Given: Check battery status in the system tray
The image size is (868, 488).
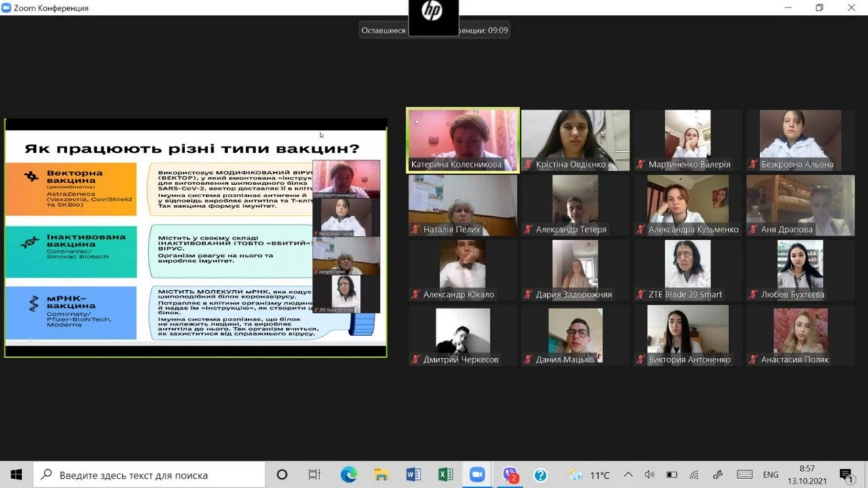Looking at the screenshot, I should tap(671, 474).
